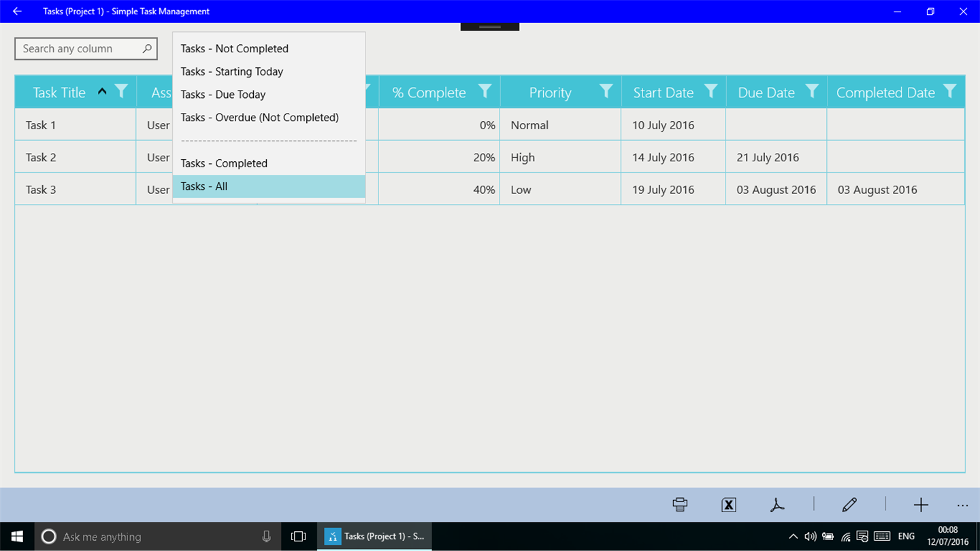Select the Task 2 row
The height and width of the screenshot is (551, 980).
(x=489, y=157)
